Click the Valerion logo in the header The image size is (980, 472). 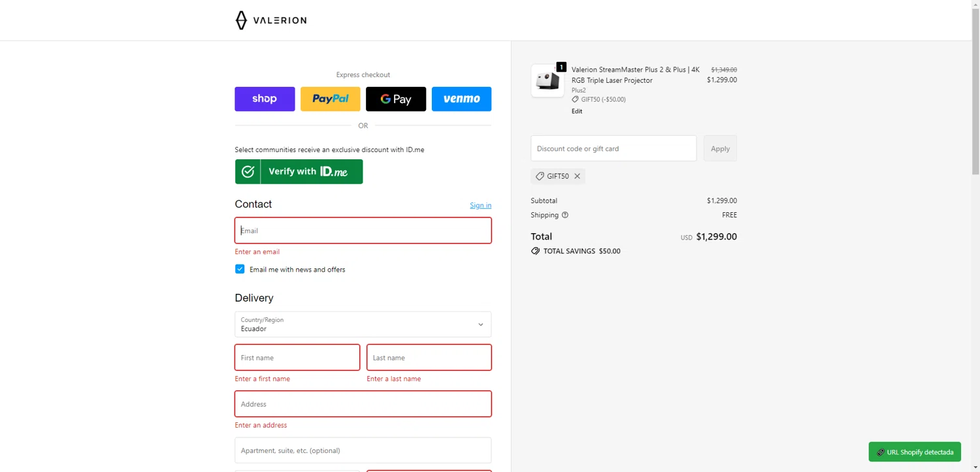(270, 20)
